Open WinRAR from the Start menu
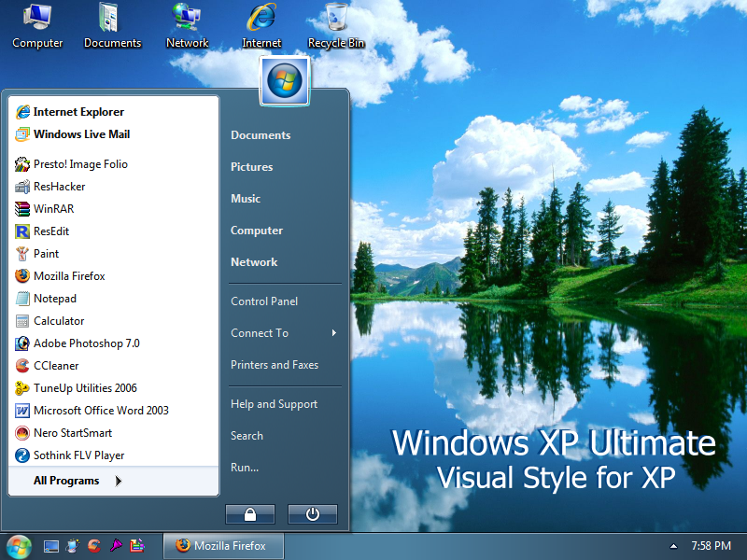Screen dimensions: 747x560 point(58,208)
